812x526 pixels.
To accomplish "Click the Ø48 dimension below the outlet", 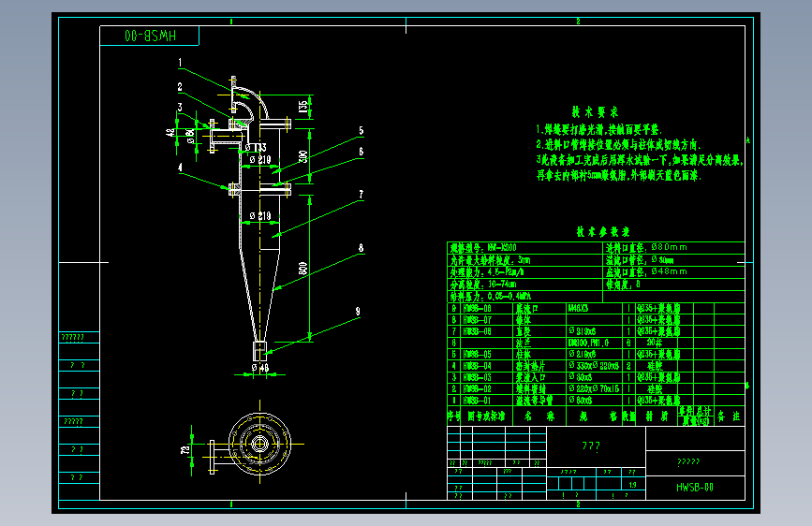I will [260, 368].
